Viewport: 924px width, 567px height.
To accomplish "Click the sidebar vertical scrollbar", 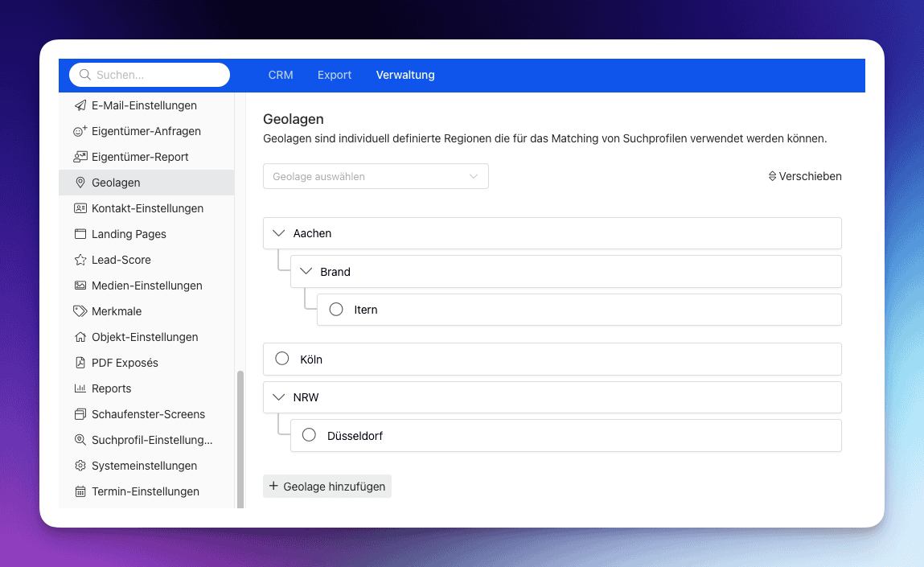I will [x=239, y=434].
